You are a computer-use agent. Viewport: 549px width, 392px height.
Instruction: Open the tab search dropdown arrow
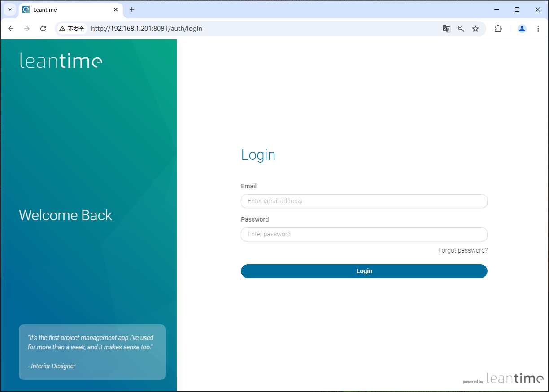[9, 9]
